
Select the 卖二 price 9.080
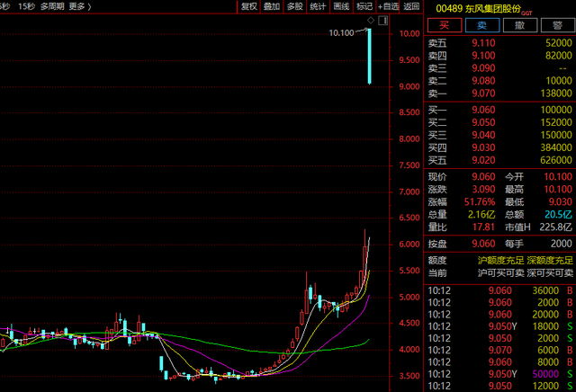pos(483,80)
